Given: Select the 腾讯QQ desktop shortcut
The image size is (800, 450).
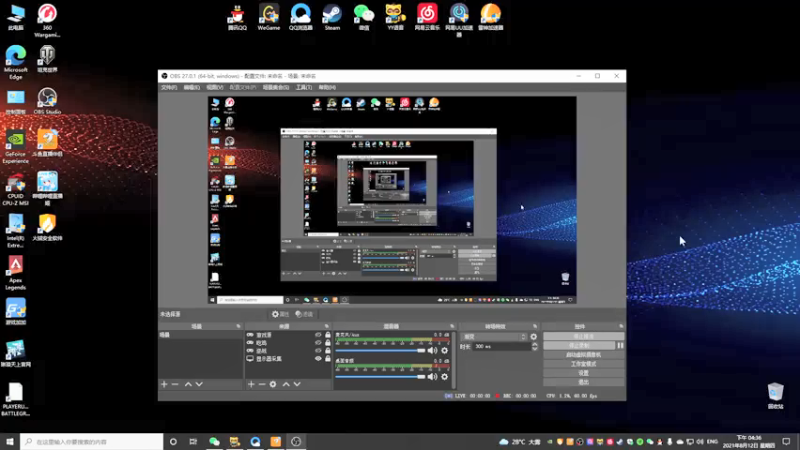Looking at the screenshot, I should click(237, 17).
